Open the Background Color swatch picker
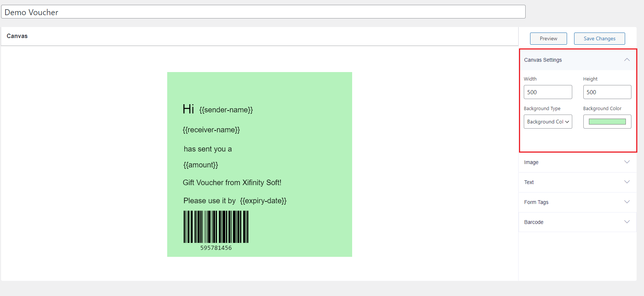 tap(607, 122)
